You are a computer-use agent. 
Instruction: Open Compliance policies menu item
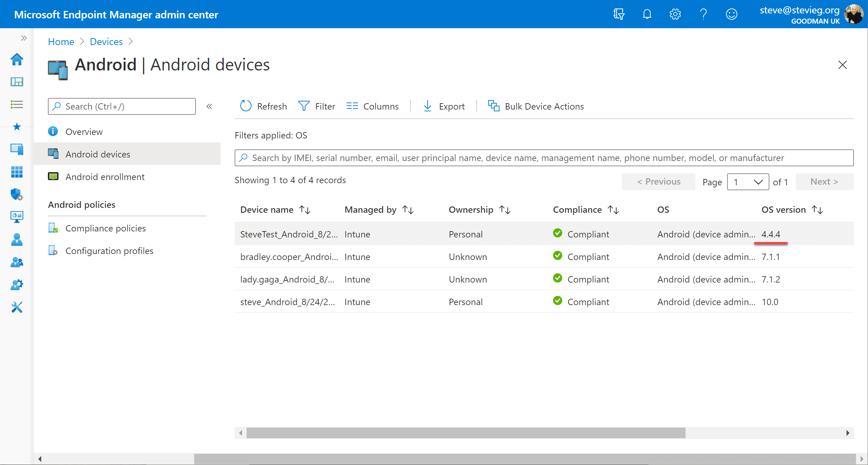[127, 228]
